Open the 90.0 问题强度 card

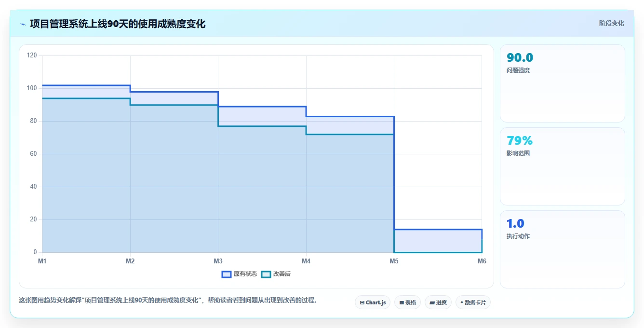[563, 83]
